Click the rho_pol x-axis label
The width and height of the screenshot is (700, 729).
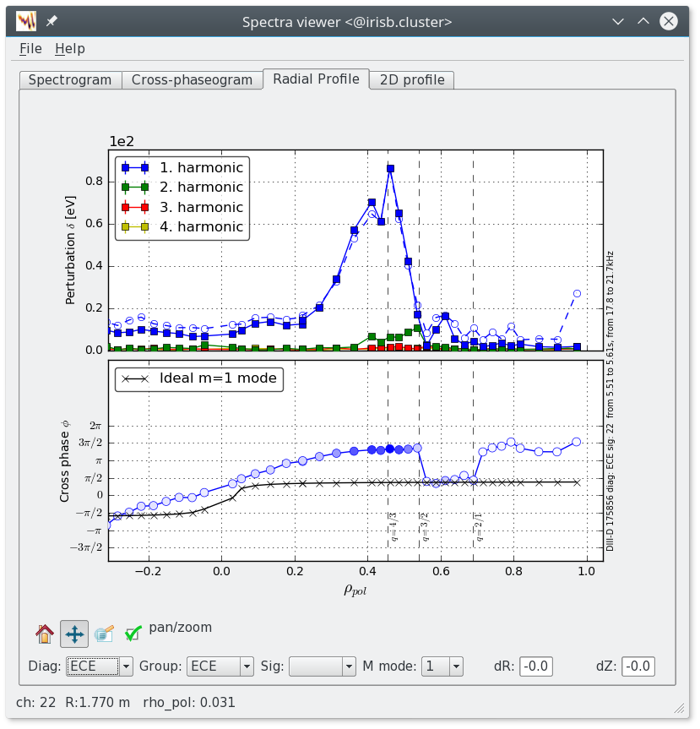click(355, 590)
